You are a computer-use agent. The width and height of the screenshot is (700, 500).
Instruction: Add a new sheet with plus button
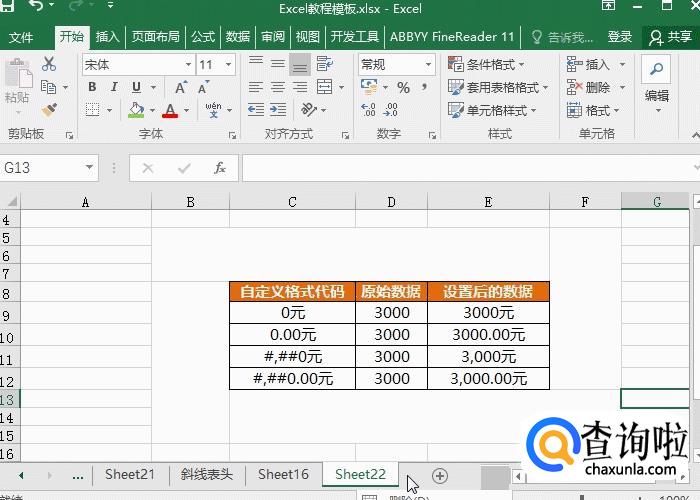tap(440, 476)
